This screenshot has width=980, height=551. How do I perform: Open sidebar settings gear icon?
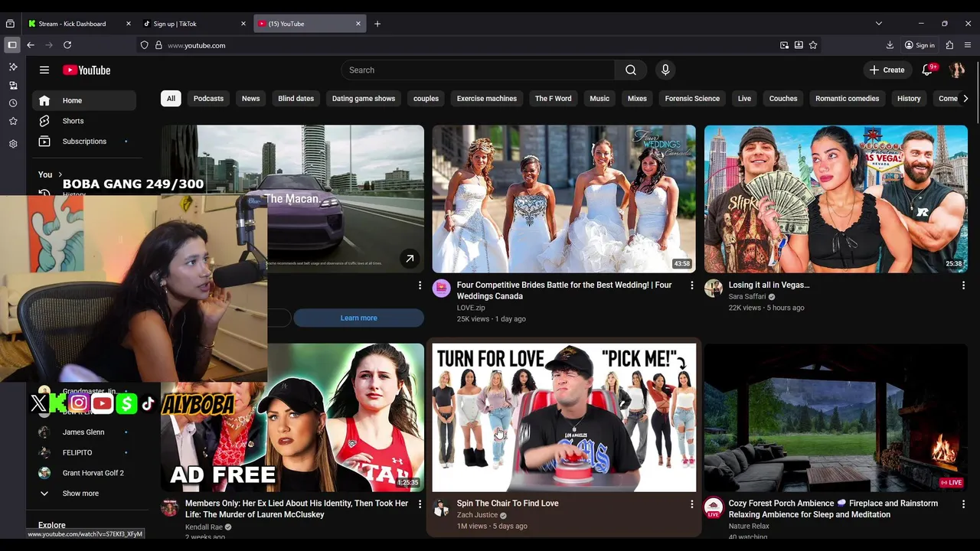pyautogui.click(x=13, y=144)
